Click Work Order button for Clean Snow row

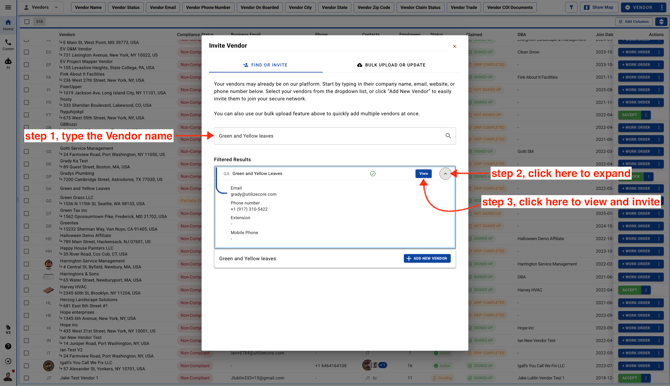[x=637, y=52]
